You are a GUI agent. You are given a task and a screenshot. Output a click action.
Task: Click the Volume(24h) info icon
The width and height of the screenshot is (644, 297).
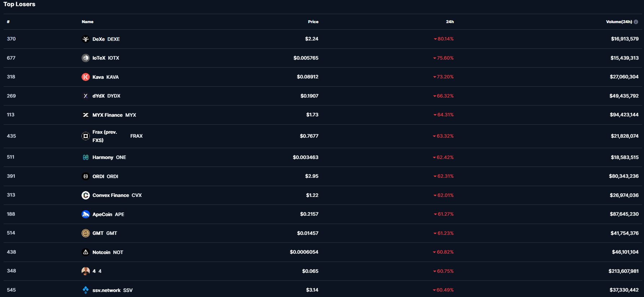click(636, 22)
